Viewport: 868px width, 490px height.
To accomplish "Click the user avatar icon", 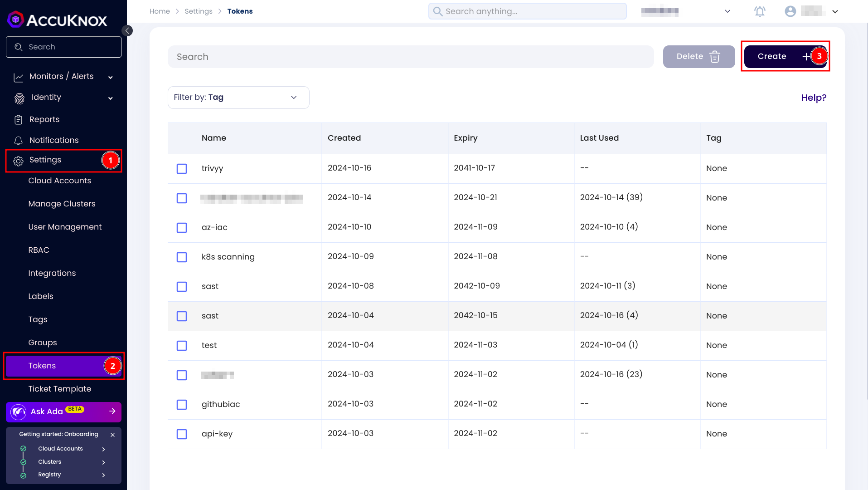I will coord(790,11).
